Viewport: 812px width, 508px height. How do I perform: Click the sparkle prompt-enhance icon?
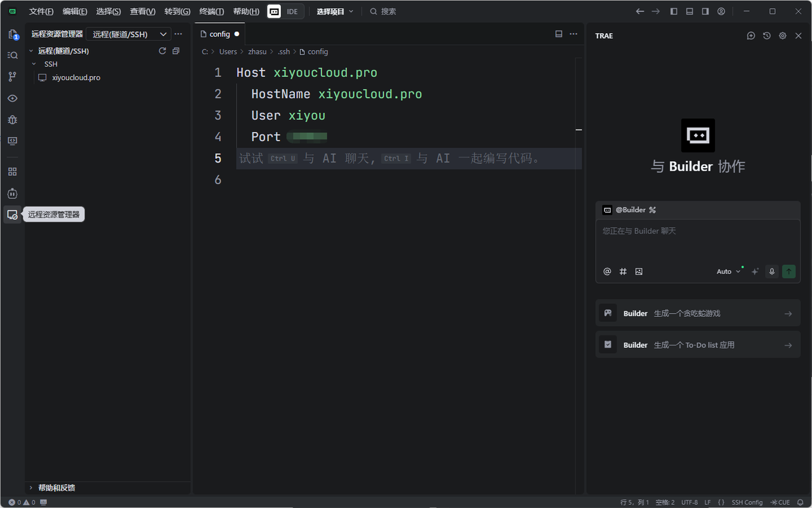coord(755,271)
